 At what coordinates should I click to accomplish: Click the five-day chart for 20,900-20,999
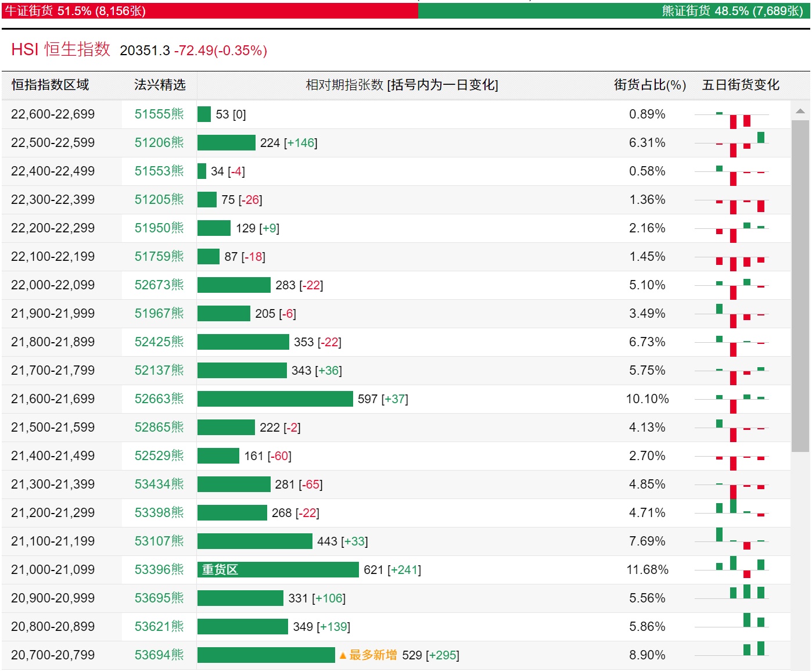click(x=732, y=593)
